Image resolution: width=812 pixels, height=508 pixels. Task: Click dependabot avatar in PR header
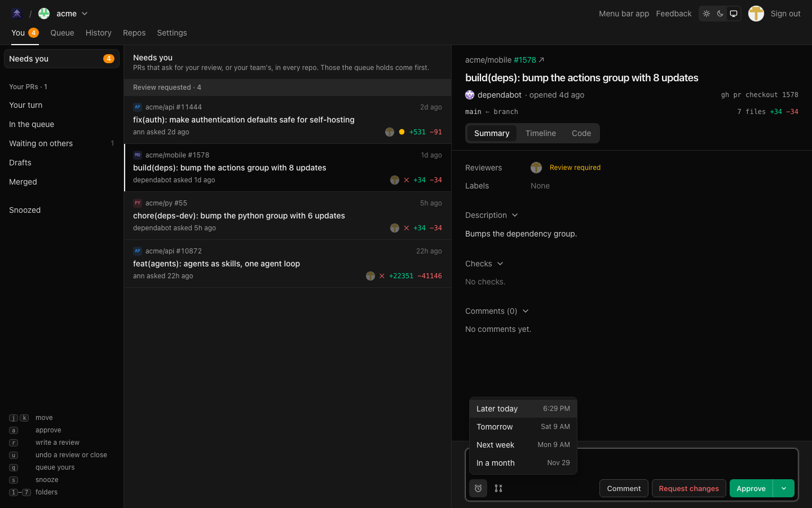pos(470,95)
